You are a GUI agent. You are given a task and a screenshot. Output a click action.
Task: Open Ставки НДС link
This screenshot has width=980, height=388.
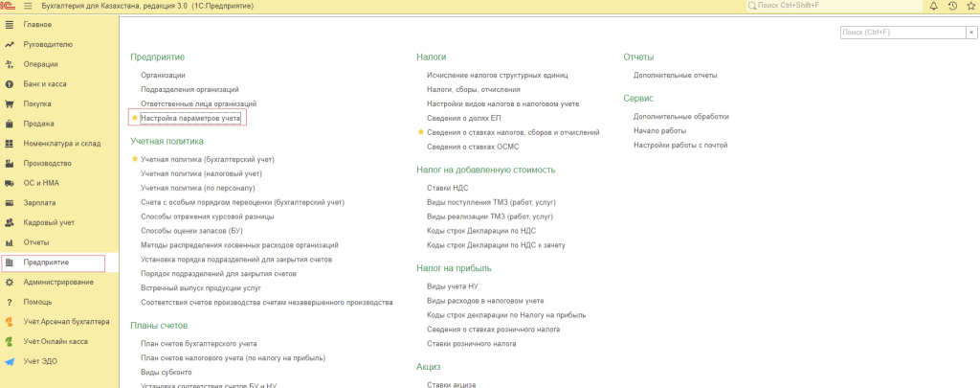tap(447, 188)
